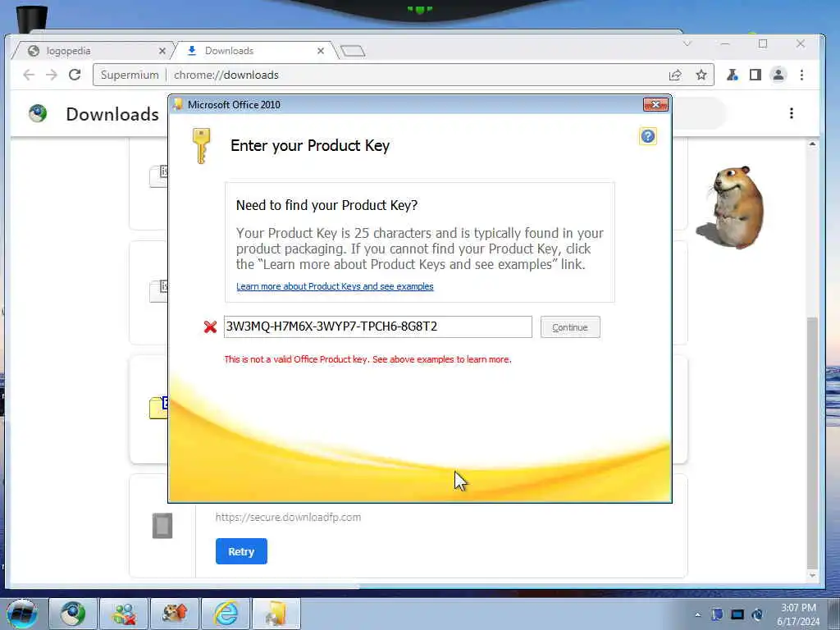Click the Recycle Bin on the desktop
This screenshot has height=630, width=840.
[x=32, y=20]
